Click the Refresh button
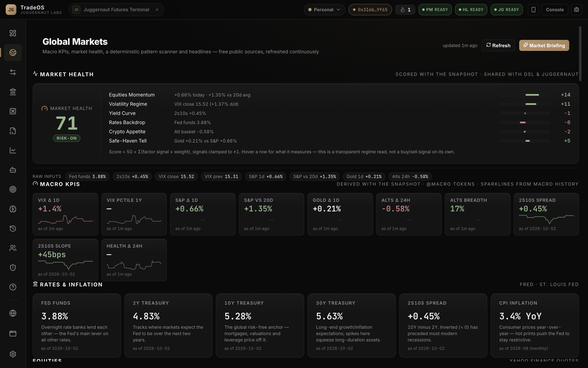This screenshot has height=368, width=588. point(498,46)
